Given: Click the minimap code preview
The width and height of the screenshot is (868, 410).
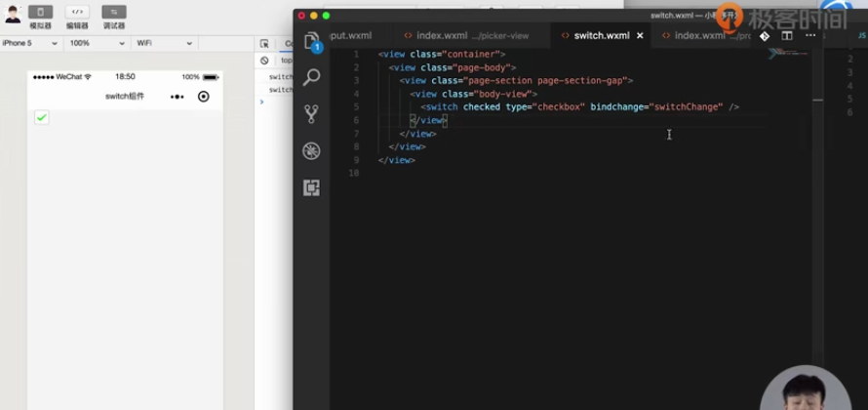Looking at the screenshot, I should point(788,53).
